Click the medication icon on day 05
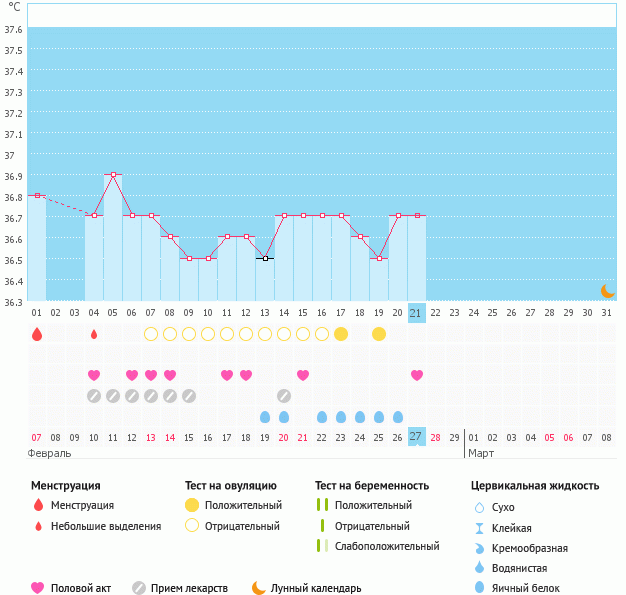The image size is (626, 595). pyautogui.click(x=113, y=396)
